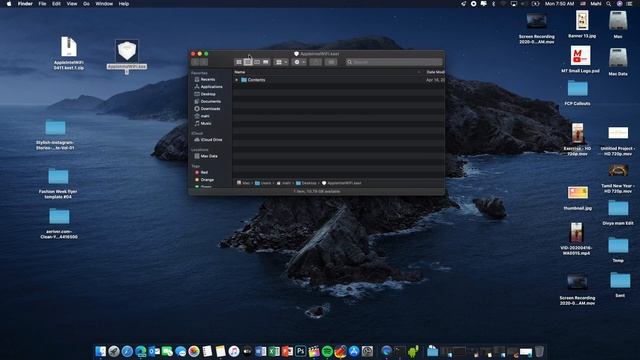640x360 pixels.
Task: Open Recents in Finder sidebar
Action: (x=207, y=80)
